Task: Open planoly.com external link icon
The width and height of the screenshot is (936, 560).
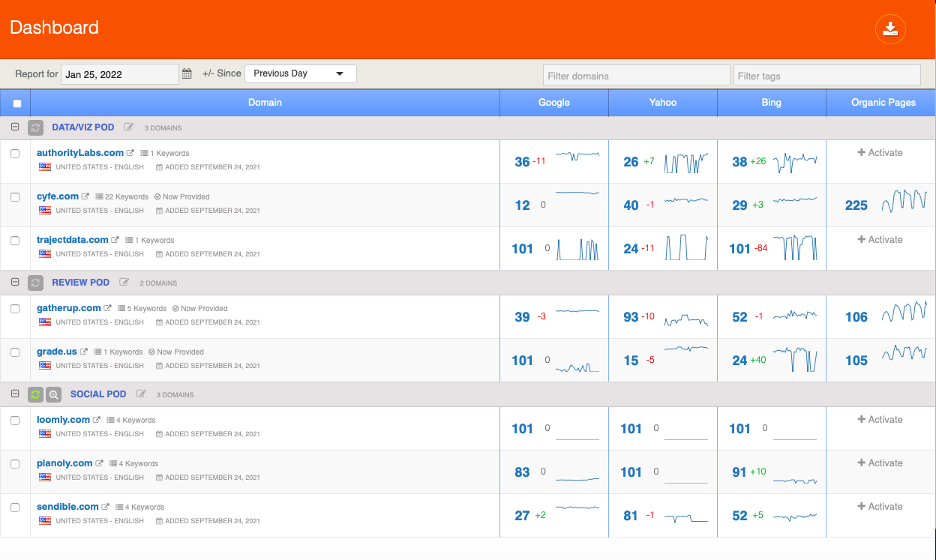Action: 100,463
